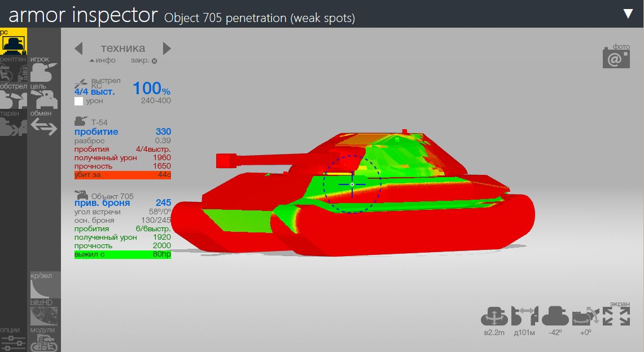Click the T-54 прочность 1650 row
Viewport: 644px width, 352px height.
coord(122,166)
